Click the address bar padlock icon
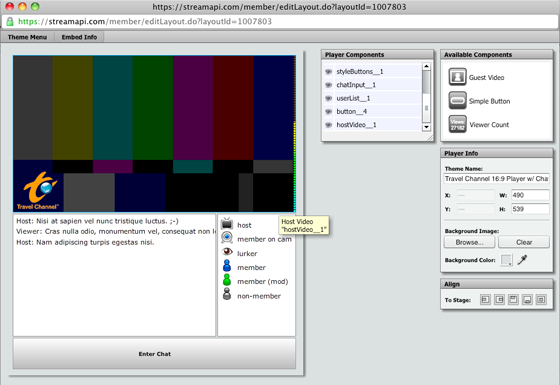This screenshot has height=385, width=560. 10,21
